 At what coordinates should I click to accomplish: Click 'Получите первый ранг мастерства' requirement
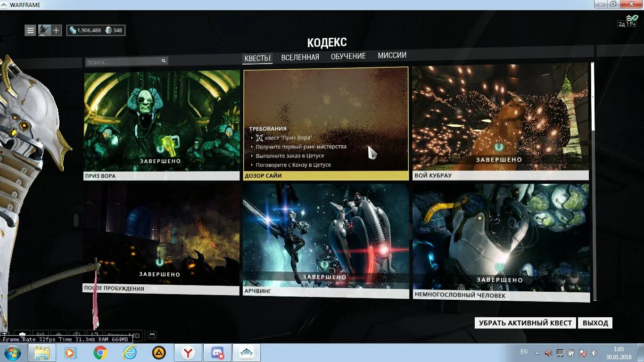[301, 147]
